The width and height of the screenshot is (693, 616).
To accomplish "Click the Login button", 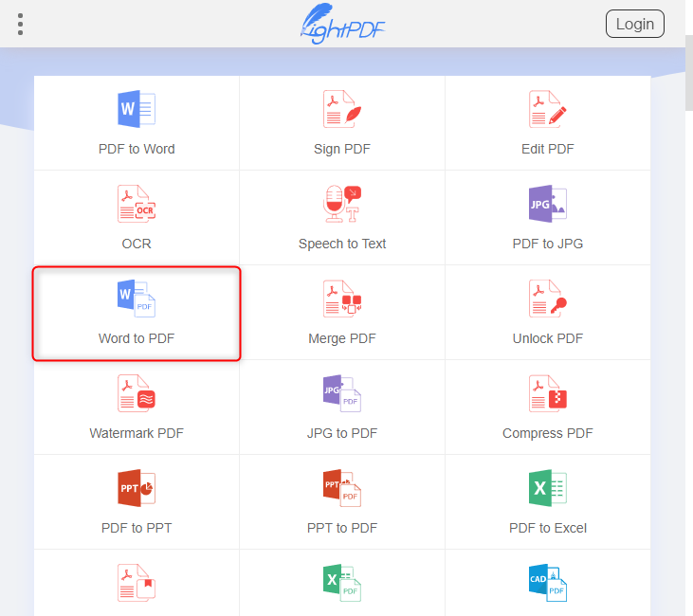I will click(634, 24).
